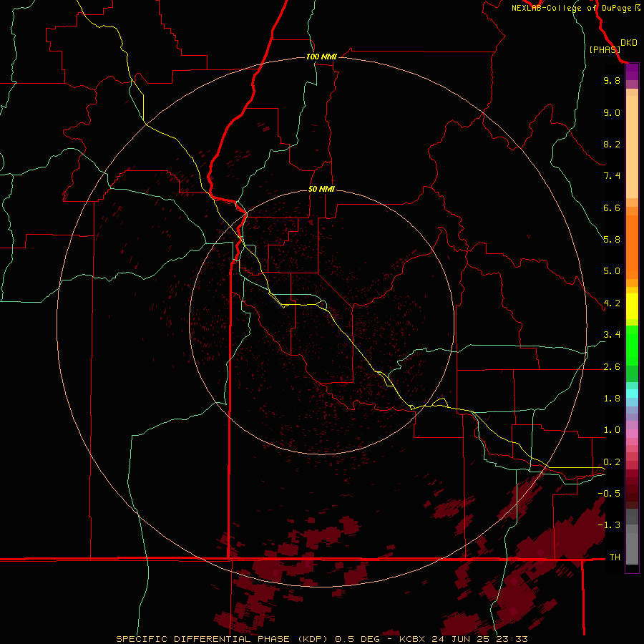Click the 6.6 value on the color scale
The height and width of the screenshot is (644, 644).
coord(612,208)
